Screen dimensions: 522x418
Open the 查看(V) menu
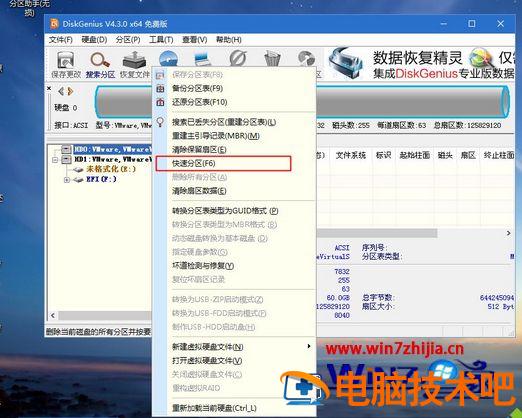coord(195,40)
